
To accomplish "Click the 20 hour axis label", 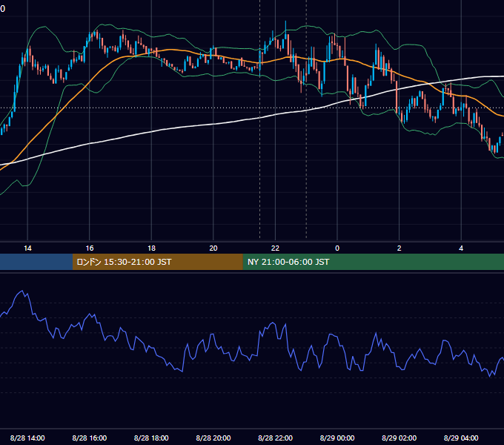I will 213,248.
